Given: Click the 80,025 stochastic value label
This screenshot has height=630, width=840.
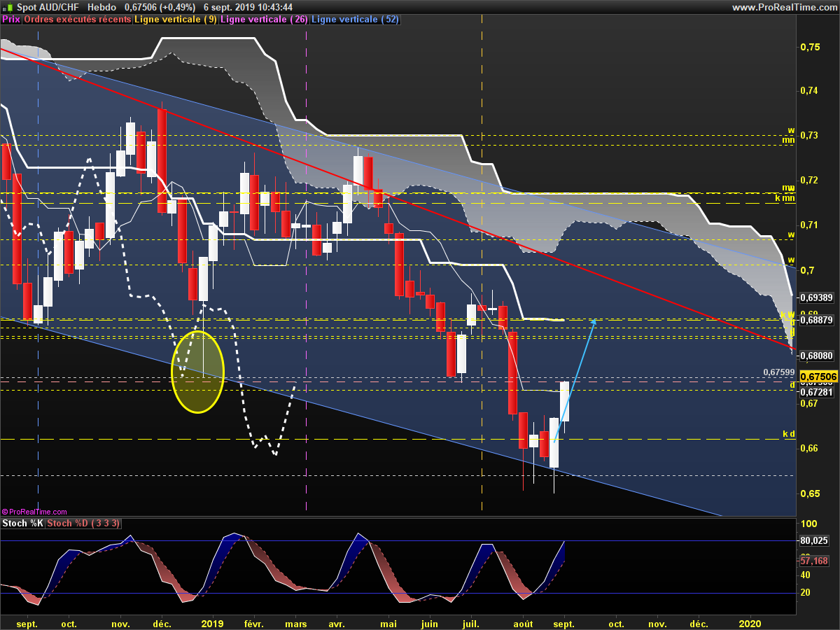Looking at the screenshot, I should tap(814, 540).
